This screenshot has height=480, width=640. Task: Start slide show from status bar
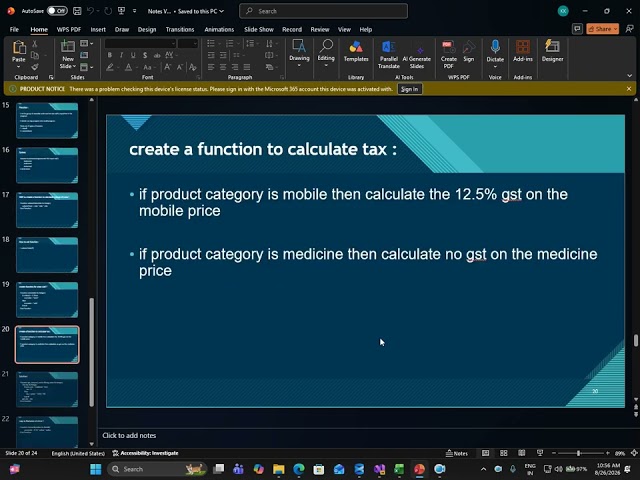click(540, 453)
